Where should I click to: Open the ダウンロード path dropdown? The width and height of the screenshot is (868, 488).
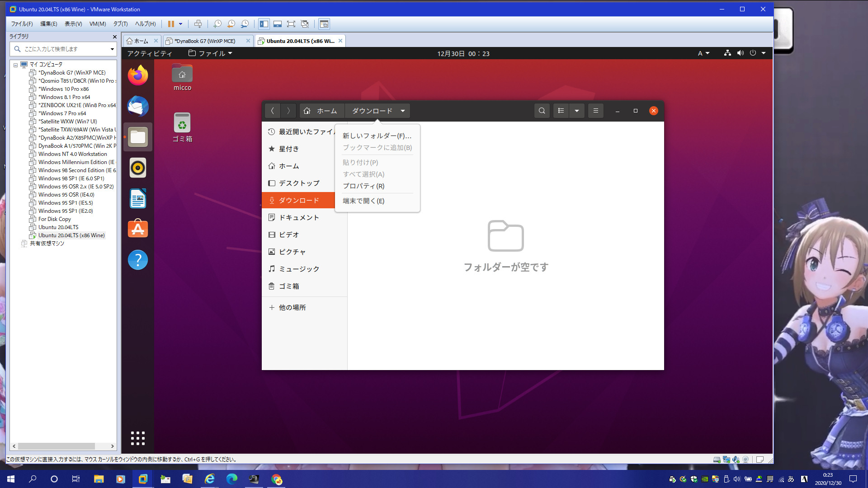tap(377, 111)
